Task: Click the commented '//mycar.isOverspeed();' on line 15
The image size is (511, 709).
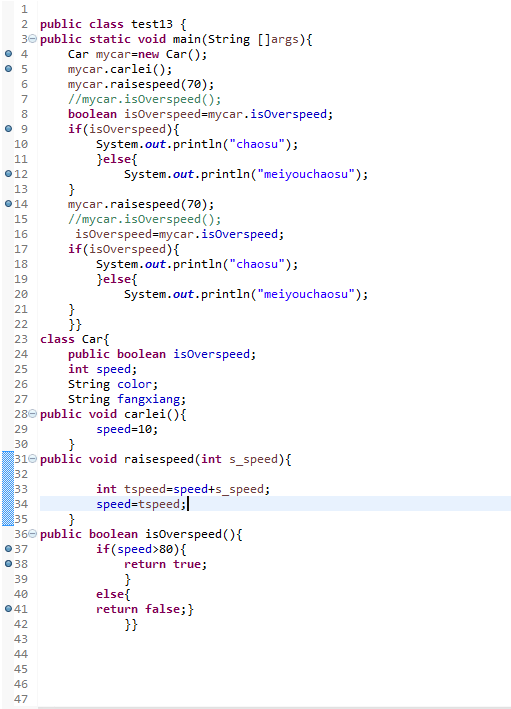Action: (145, 219)
